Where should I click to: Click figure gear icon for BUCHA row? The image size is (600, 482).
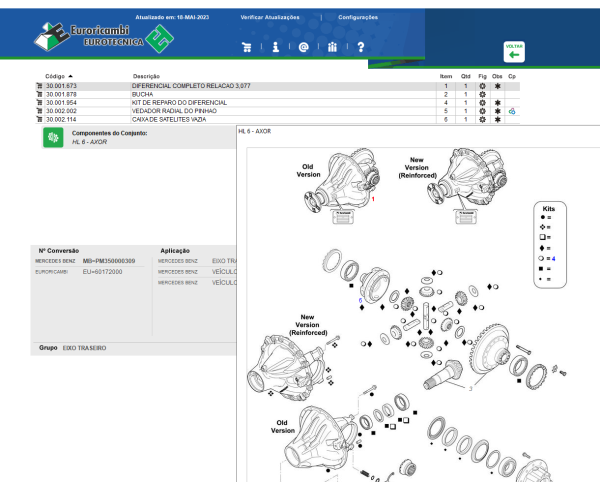click(482, 94)
